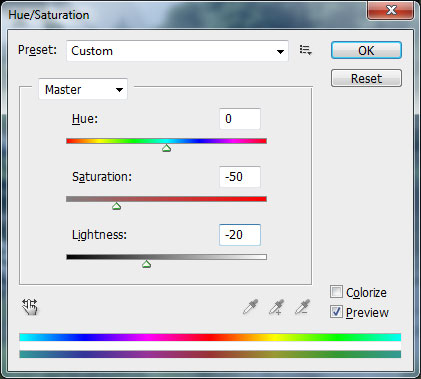Confirm changes with the OK button
Viewport: 421px width, 379px height.
pos(366,50)
